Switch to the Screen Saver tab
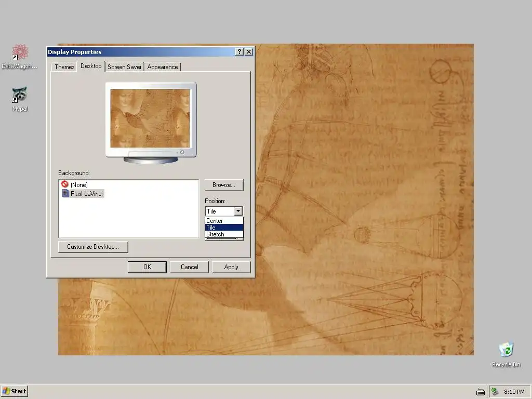Screen dimensions: 532x399 (x=125, y=67)
